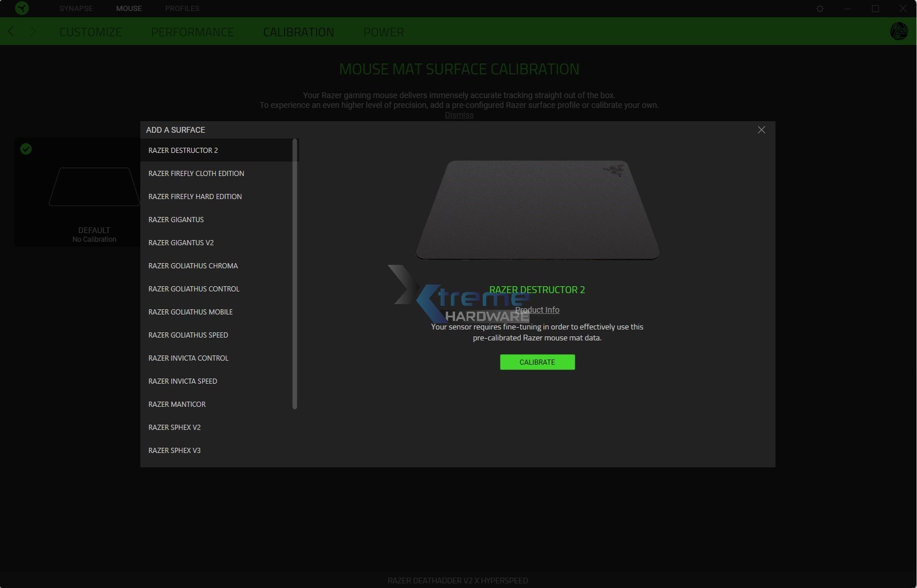The image size is (917, 588).
Task: Open the Product Info link
Action: tap(537, 310)
